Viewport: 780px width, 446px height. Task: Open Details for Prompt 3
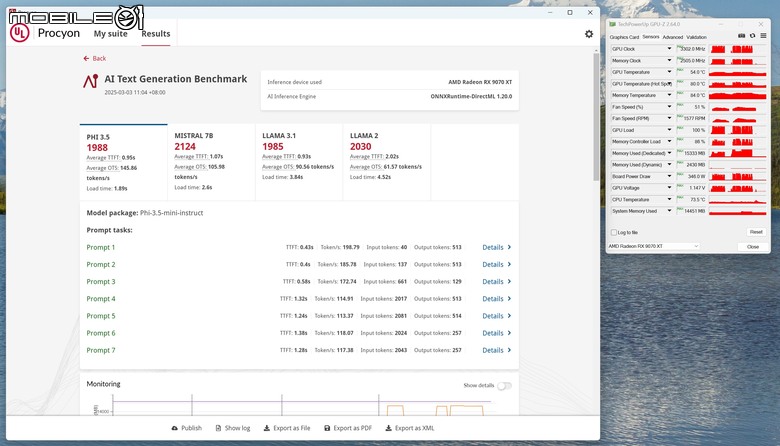(x=496, y=281)
